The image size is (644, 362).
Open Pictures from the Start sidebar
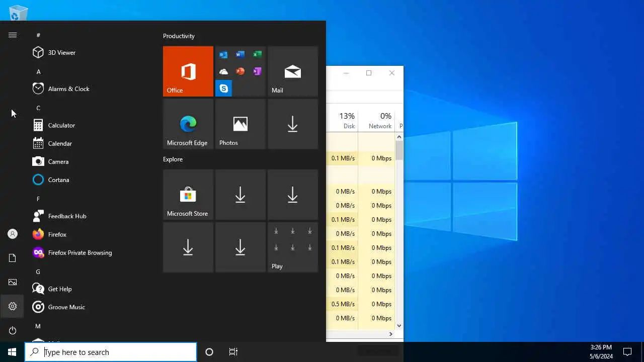(13, 282)
